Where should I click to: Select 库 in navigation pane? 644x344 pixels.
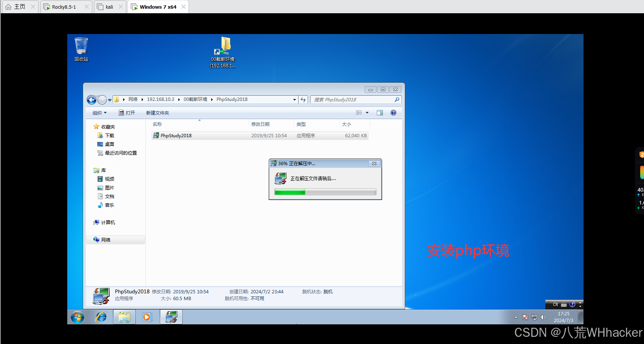click(x=100, y=170)
